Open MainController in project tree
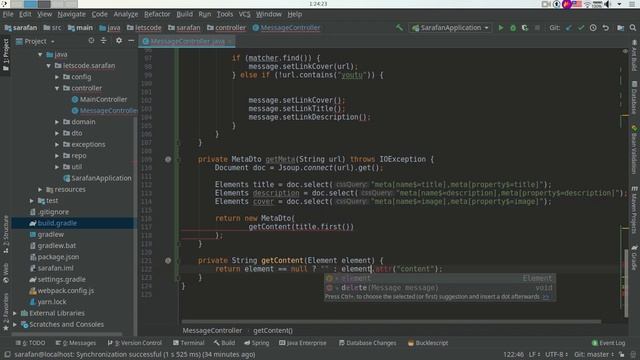The width and height of the screenshot is (640, 360). click(99, 99)
